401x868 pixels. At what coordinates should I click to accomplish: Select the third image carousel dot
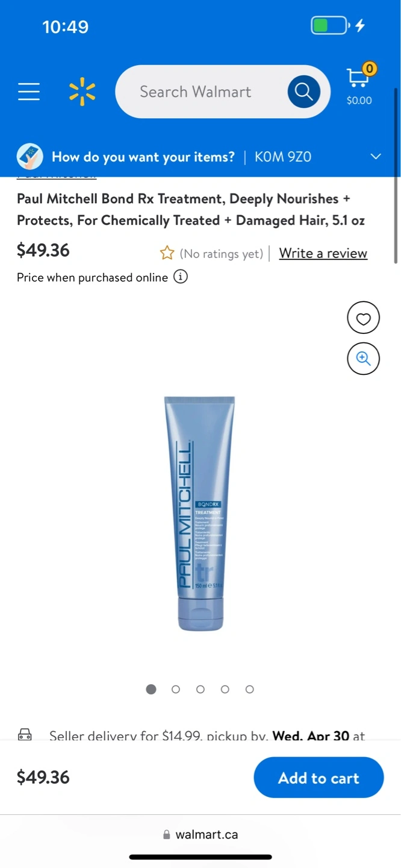tap(200, 689)
